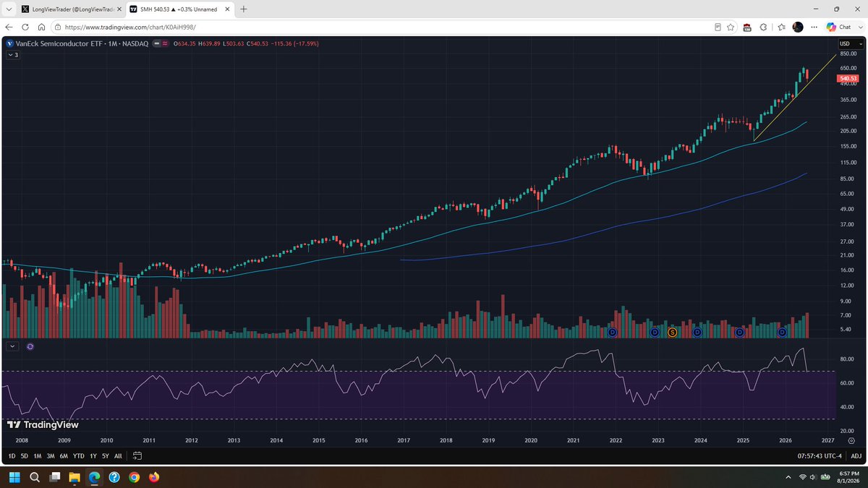Open the purple RSI indicator icon

(30, 346)
